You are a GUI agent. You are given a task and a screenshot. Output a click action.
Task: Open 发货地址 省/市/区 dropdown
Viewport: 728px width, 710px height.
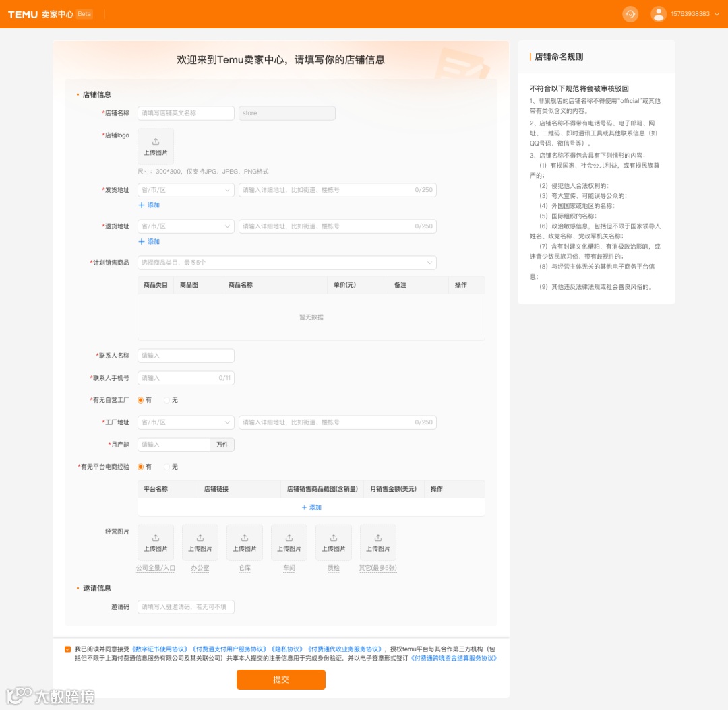coord(186,190)
